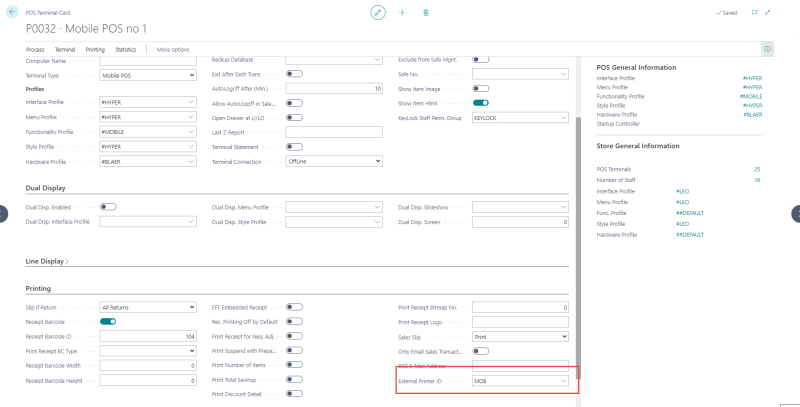Toggle the FactBox info icon
This screenshot has height=407, width=800.
pyautogui.click(x=767, y=49)
